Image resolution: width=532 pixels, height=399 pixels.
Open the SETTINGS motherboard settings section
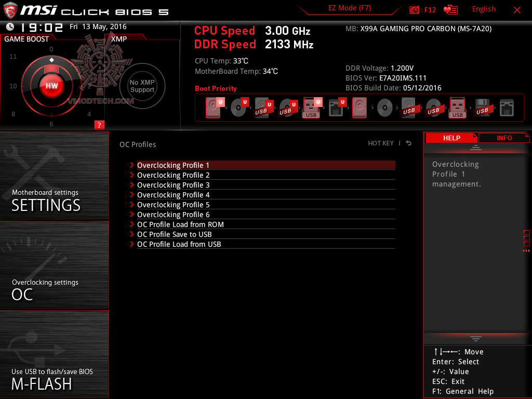click(54, 176)
